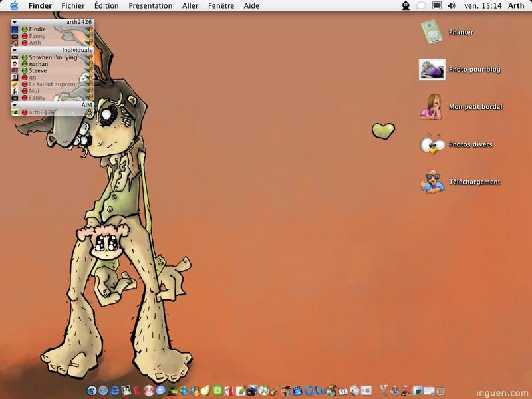Click the Arth user name in menu bar

[x=515, y=5]
